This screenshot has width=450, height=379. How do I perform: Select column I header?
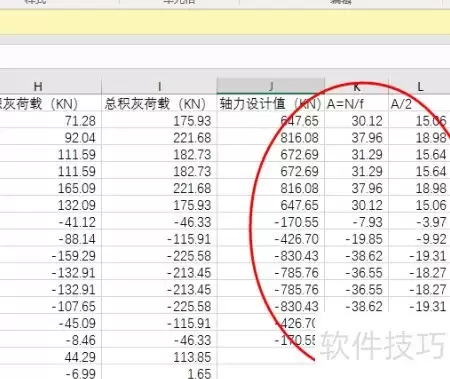(159, 87)
